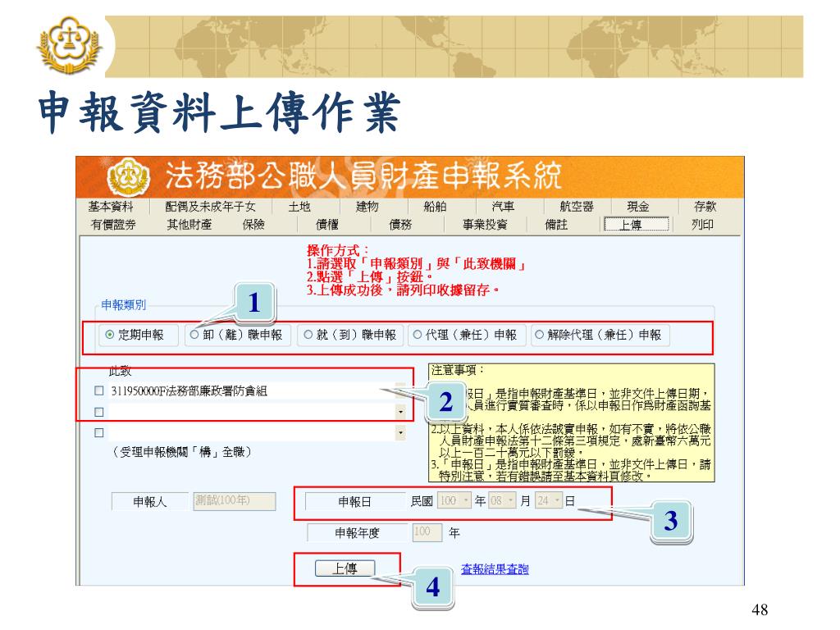This screenshot has width=840, height=630.
Task: Switch to the 其他財產 tab
Action: pos(189,225)
